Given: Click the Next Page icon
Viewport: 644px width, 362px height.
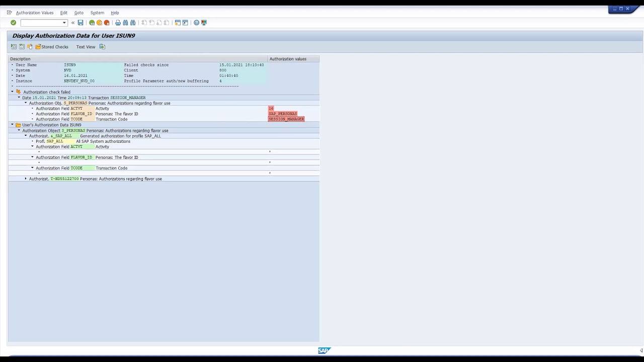Looking at the screenshot, I should 159,23.
